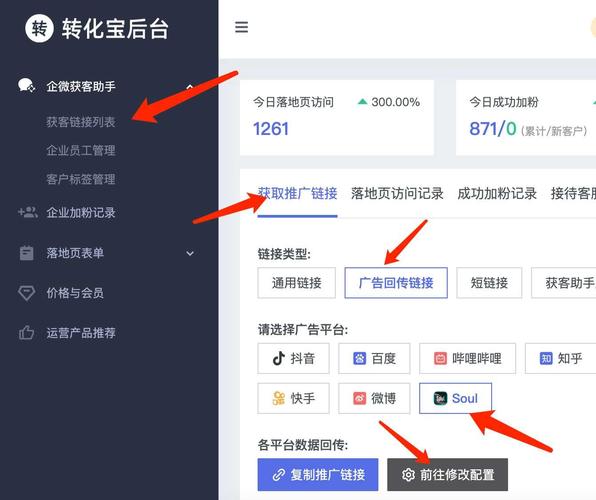
Task: Click the 企业加粉记录 add-people icon
Action: tap(27, 212)
